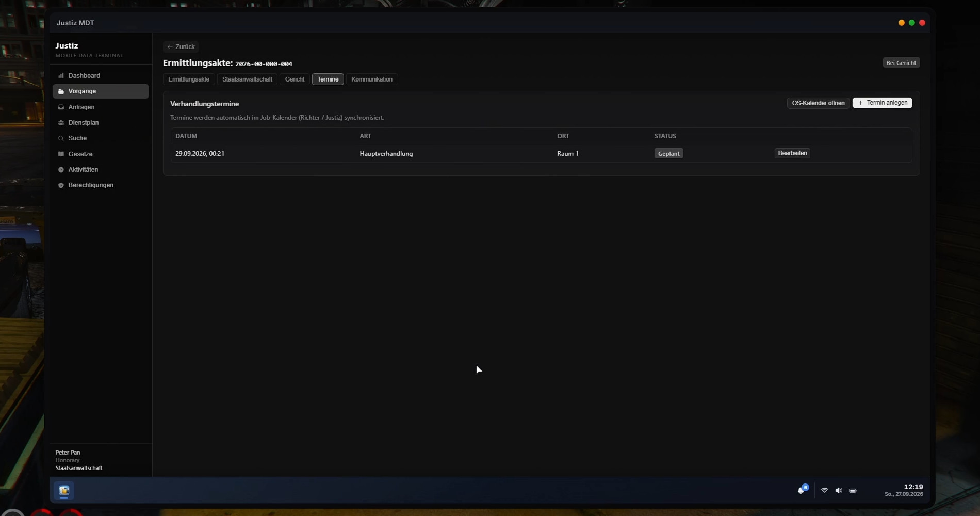Click the Gesetze book icon

tap(61, 154)
